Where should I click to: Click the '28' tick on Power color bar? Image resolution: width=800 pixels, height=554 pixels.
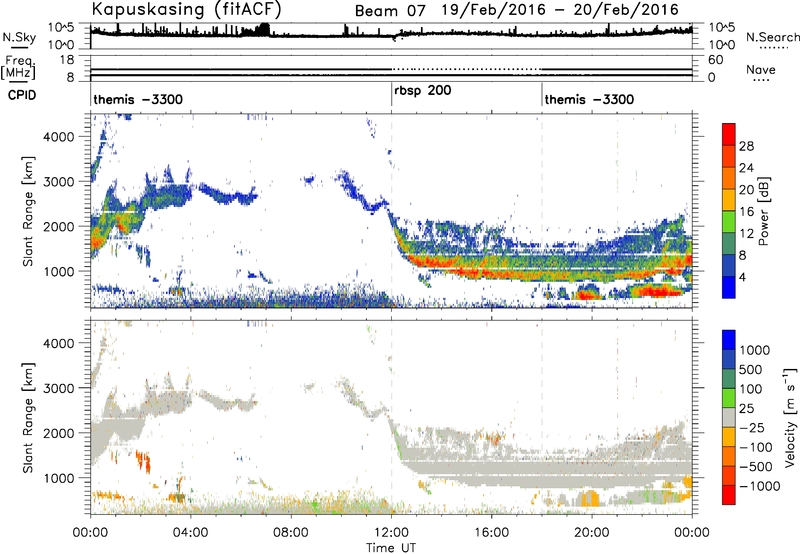point(746,146)
